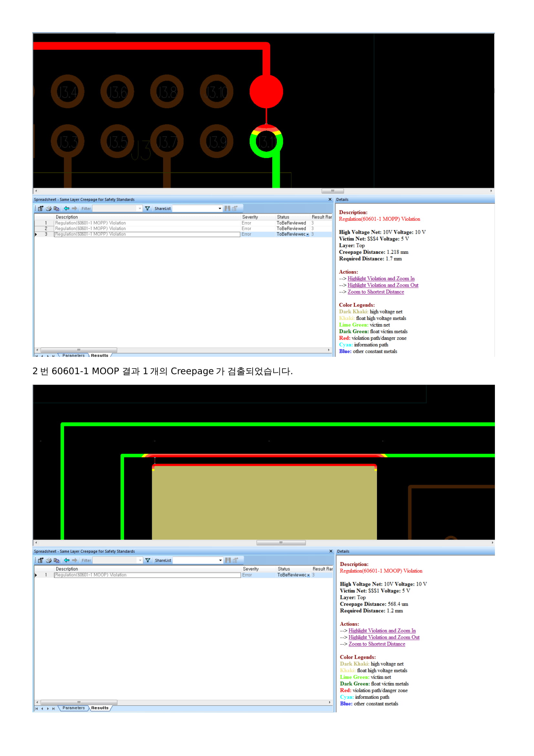Click the funnel filter icon in the MOPP spreadsheet
Image resolution: width=534 pixels, height=756 pixels.
147,208
